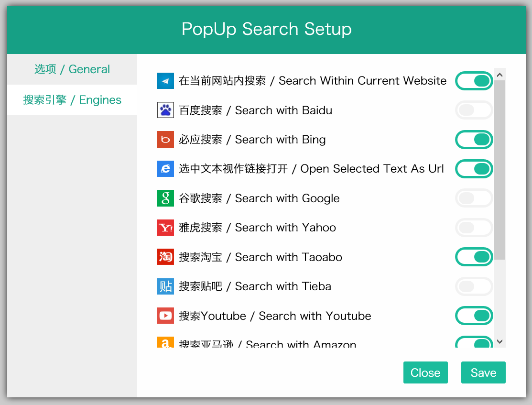Open the 选项 / General tab
This screenshot has width=532, height=405.
point(72,69)
